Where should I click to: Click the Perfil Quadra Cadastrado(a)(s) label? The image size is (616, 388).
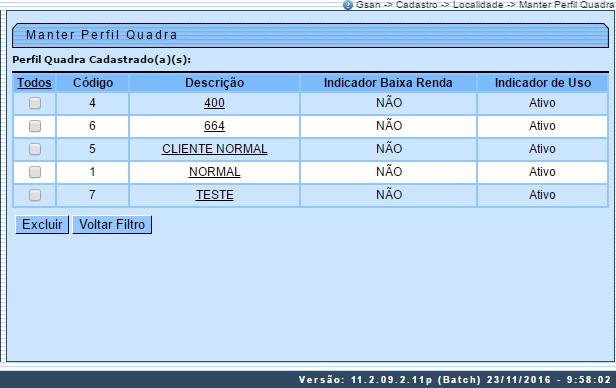tap(101, 60)
